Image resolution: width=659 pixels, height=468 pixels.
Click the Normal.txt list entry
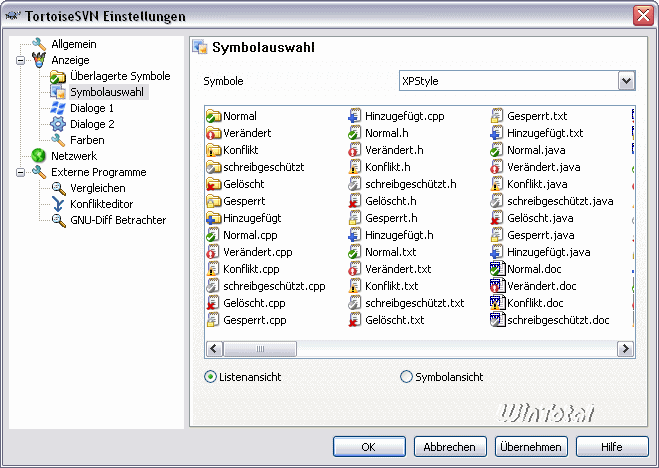click(x=382, y=252)
